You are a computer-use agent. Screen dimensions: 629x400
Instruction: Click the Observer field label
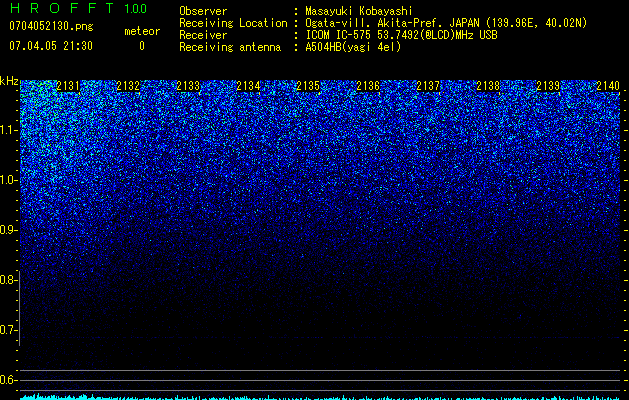tap(203, 11)
